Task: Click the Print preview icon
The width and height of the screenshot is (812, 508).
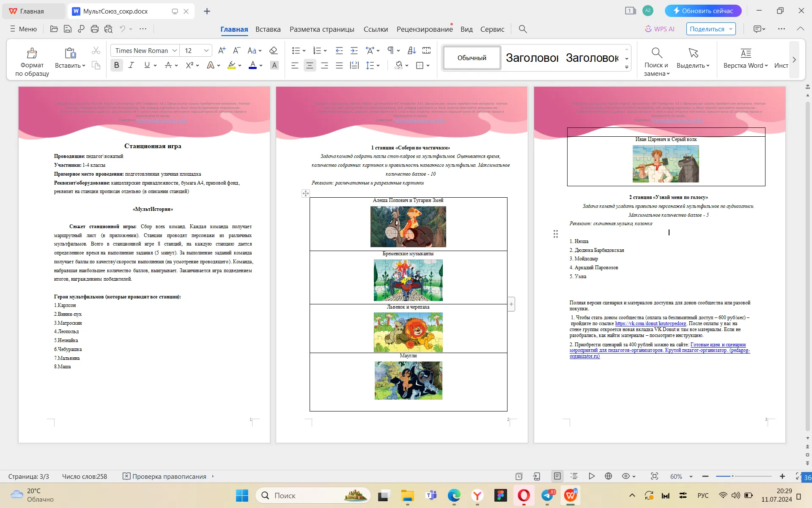Action: click(x=108, y=29)
